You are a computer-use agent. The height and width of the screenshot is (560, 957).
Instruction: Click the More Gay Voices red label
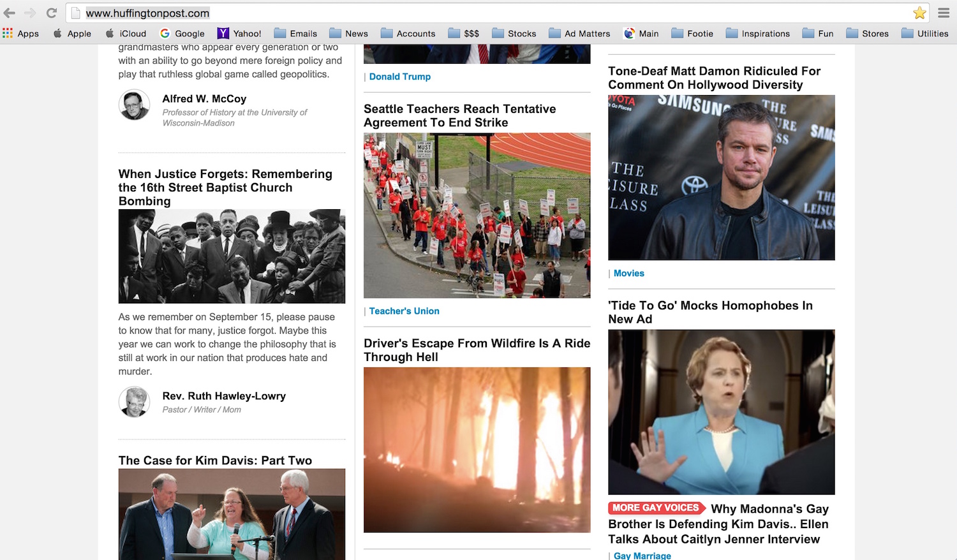(x=656, y=508)
